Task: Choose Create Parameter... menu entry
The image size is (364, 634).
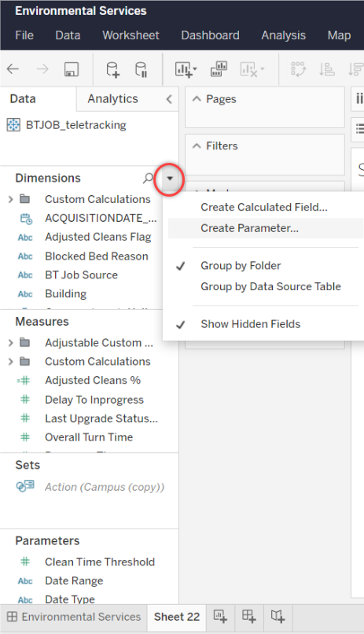Action: coord(250,228)
